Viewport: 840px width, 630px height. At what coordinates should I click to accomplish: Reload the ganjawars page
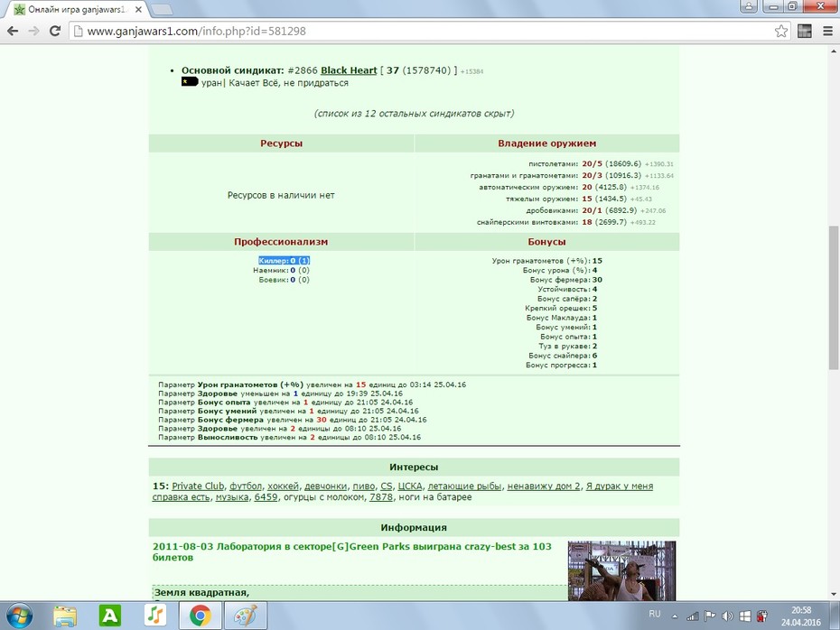pos(54,31)
